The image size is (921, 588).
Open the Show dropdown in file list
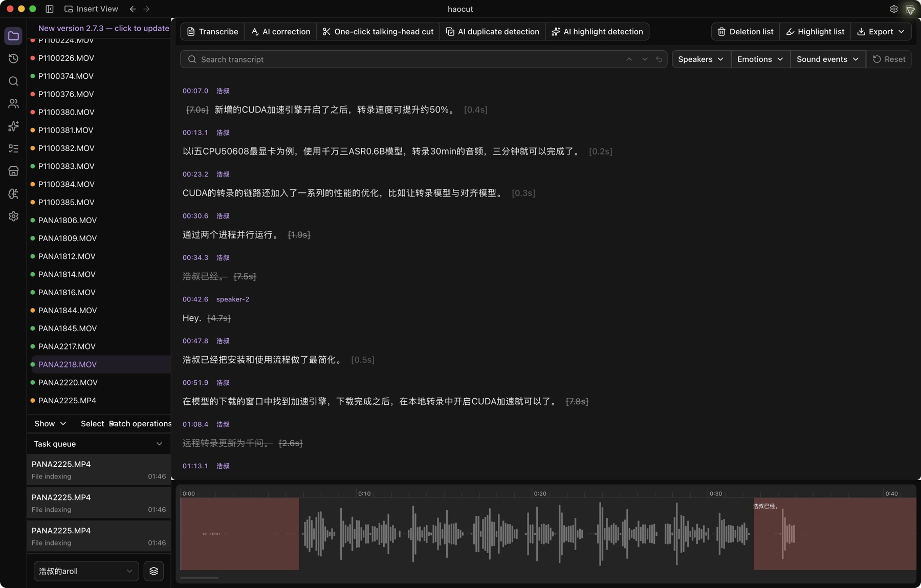point(50,424)
